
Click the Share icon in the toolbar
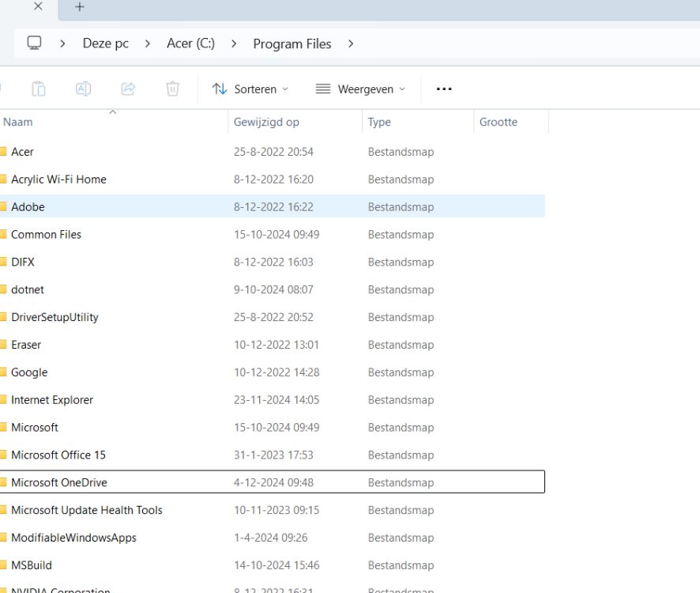click(128, 89)
